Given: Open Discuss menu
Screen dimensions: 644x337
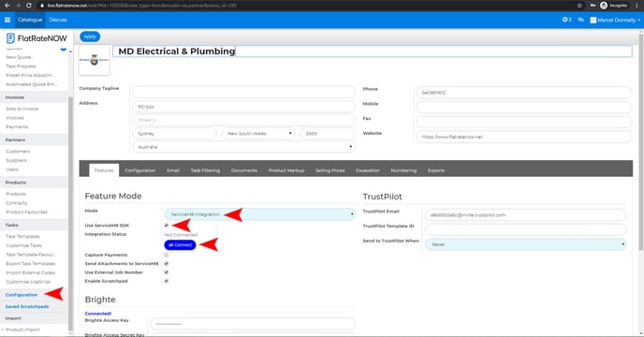Looking at the screenshot, I should tap(58, 20).
